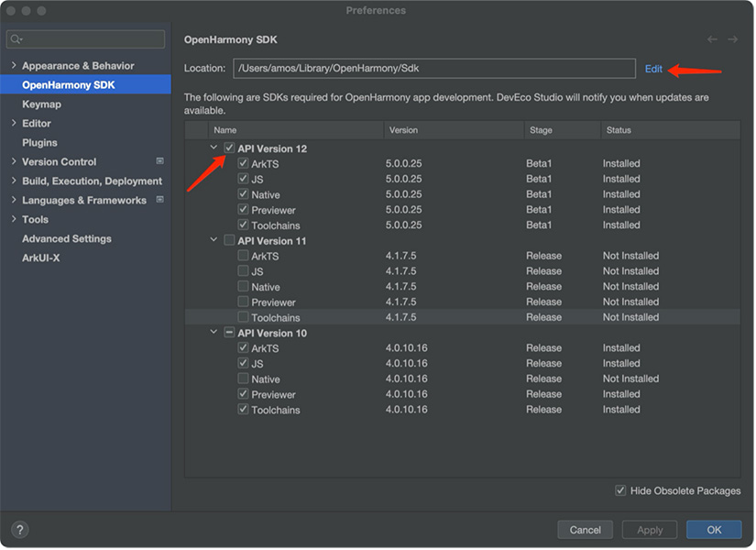Go forward using the right arrow icon
The width and height of the screenshot is (756, 550).
pyautogui.click(x=732, y=39)
